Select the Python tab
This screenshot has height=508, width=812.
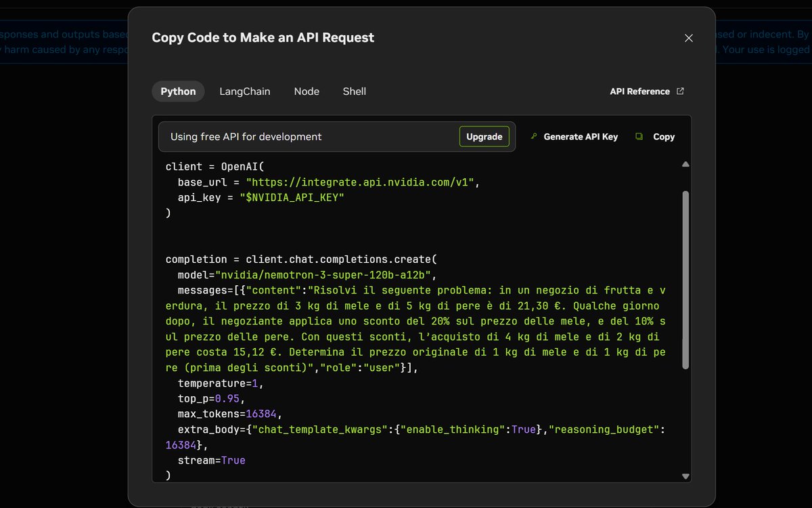point(178,91)
